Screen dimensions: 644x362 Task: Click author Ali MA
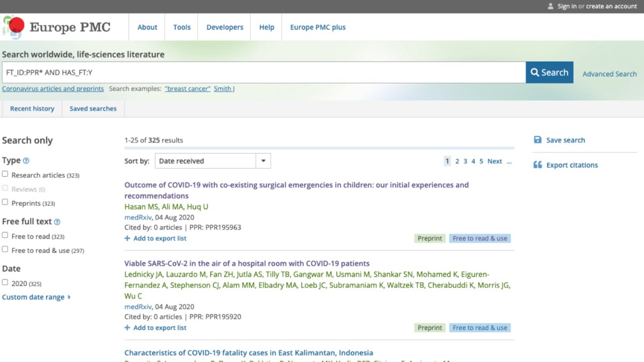click(173, 207)
